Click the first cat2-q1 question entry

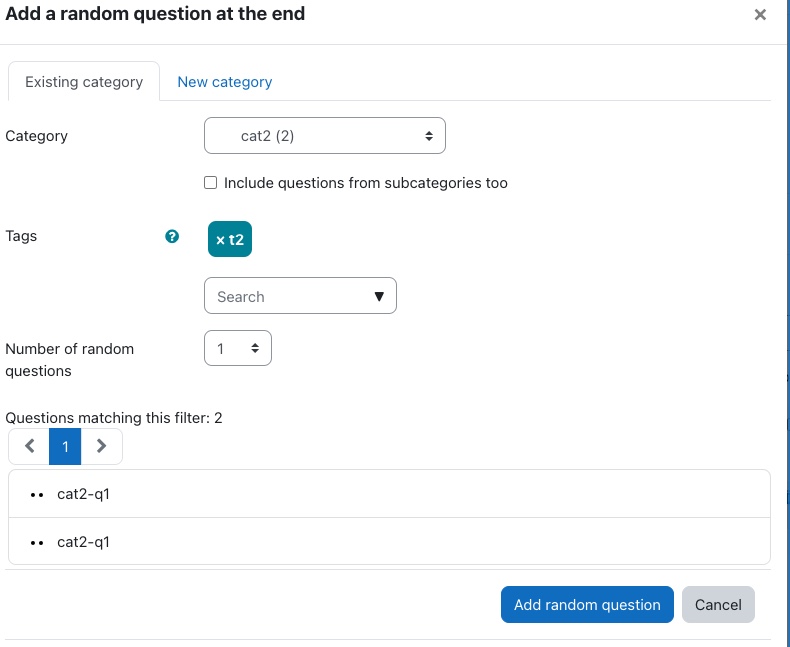pos(389,494)
